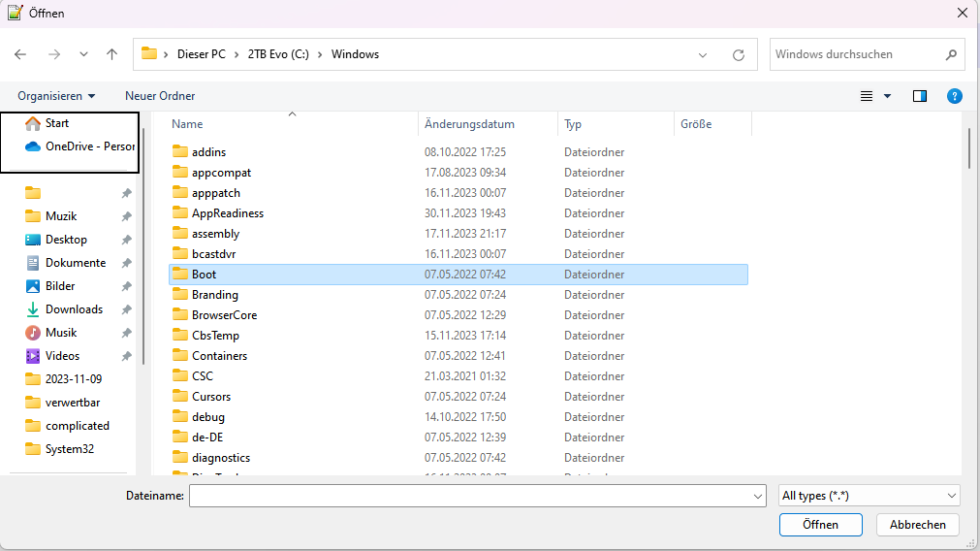Click the magnifier search icon
This screenshot has width=980, height=551.
[951, 54]
